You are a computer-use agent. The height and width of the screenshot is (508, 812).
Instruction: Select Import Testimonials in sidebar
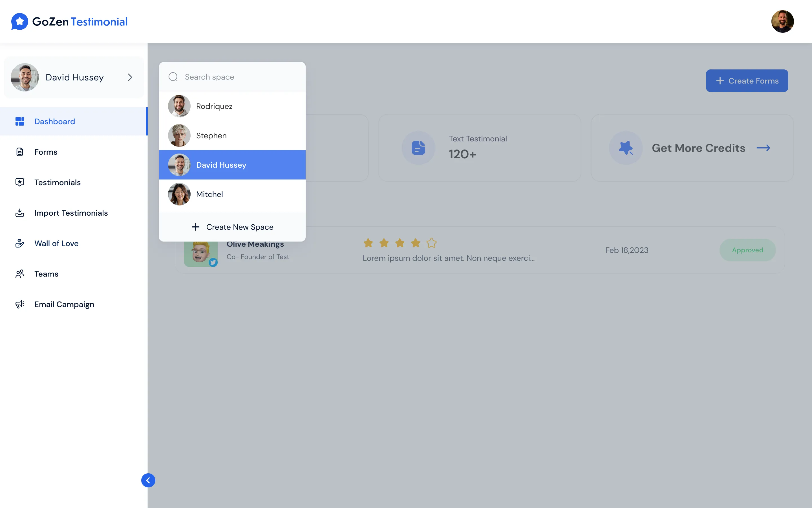click(x=74, y=213)
